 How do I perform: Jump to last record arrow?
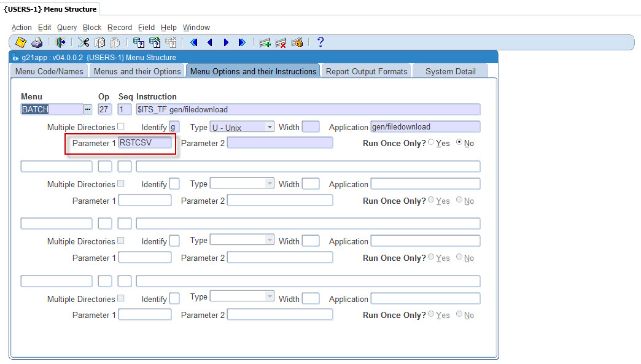242,42
